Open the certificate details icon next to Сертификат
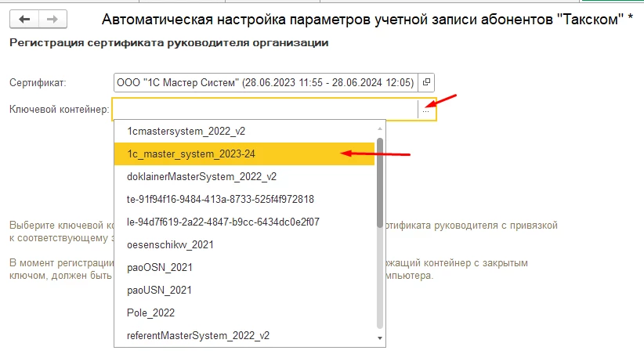The image size is (644, 354). coord(426,82)
